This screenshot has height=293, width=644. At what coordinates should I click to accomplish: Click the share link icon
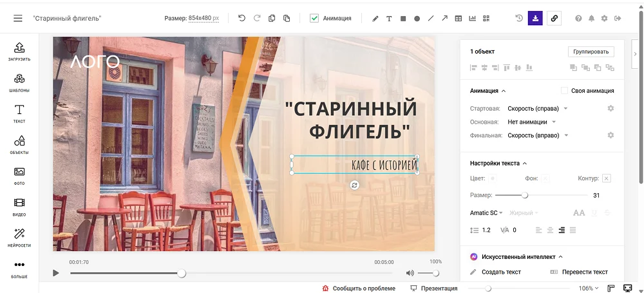click(554, 18)
